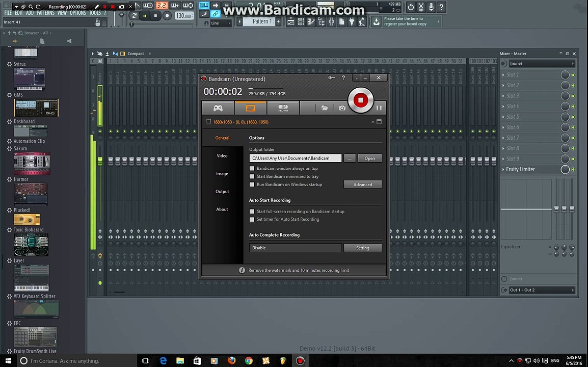Open Firefox from the taskbar
This screenshot has width=588, height=367.
[x=232, y=360]
